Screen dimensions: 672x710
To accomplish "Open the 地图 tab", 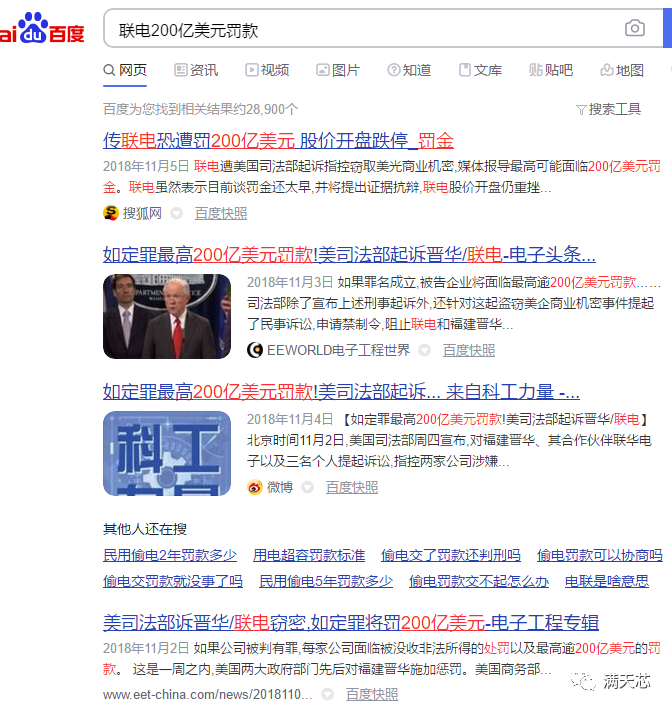I will coord(622,70).
